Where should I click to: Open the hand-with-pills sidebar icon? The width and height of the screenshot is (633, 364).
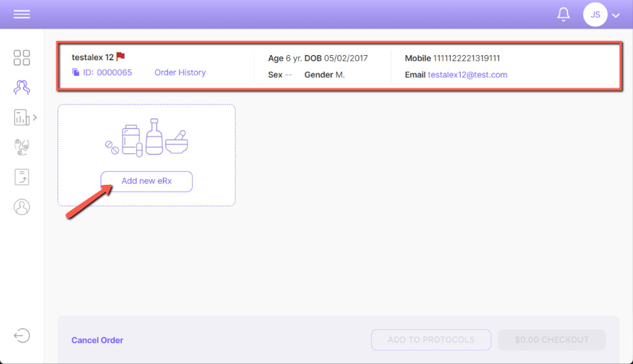point(22,147)
